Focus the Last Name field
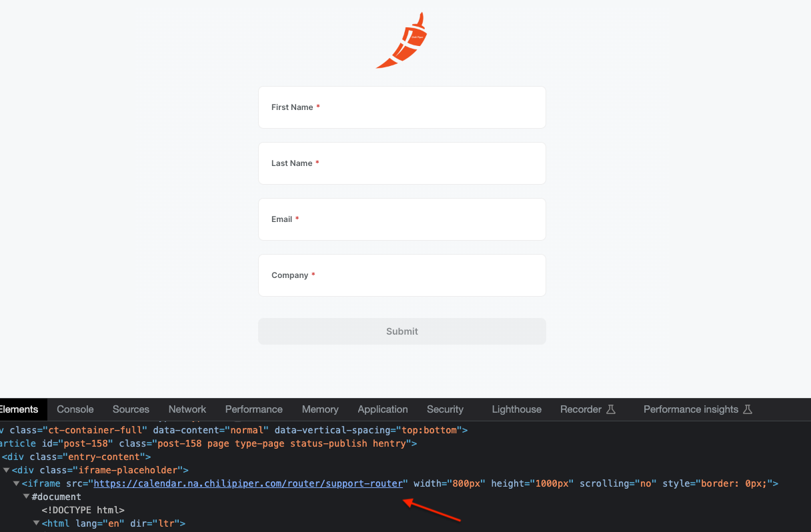 pos(402,163)
